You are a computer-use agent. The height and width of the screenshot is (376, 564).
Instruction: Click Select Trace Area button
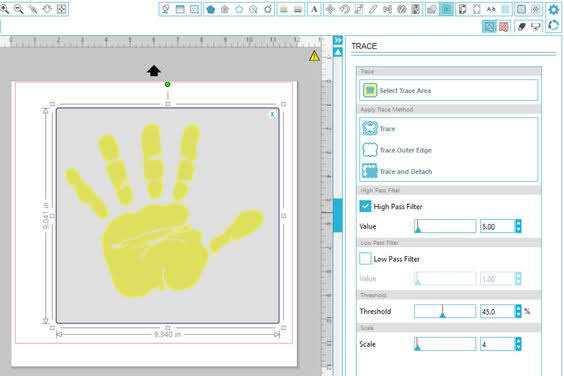coord(449,90)
